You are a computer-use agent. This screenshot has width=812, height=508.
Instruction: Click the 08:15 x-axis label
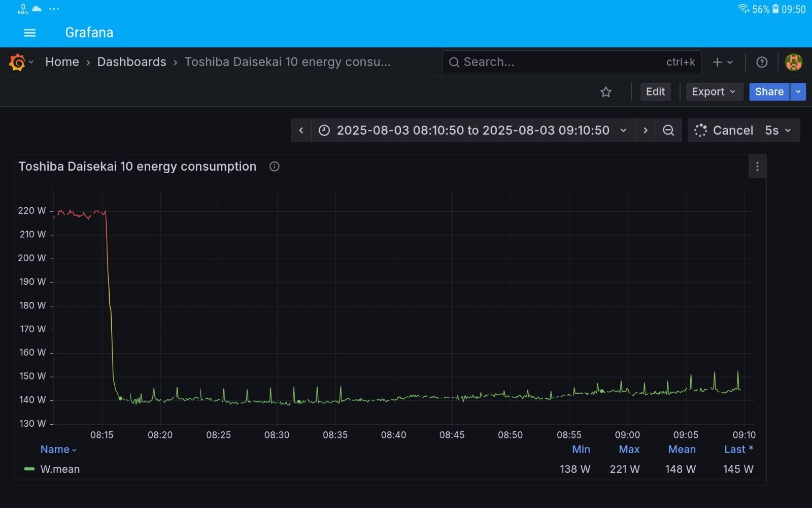(x=102, y=435)
